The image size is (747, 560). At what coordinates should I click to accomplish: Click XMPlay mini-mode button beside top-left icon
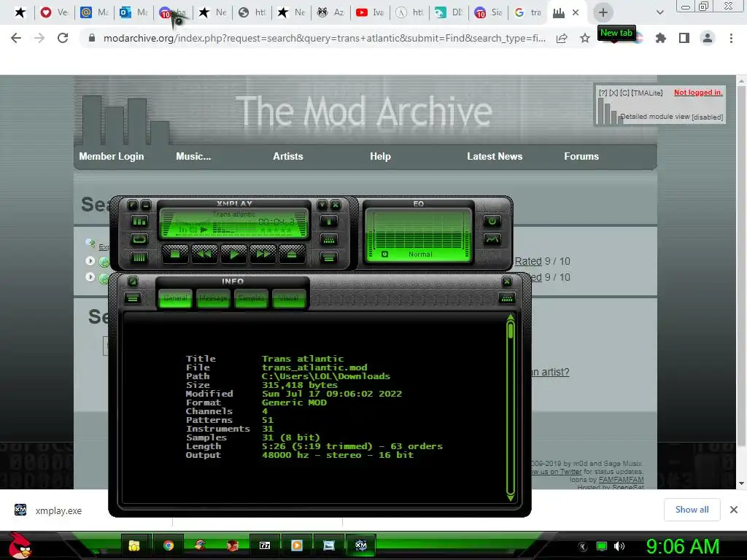146,205
